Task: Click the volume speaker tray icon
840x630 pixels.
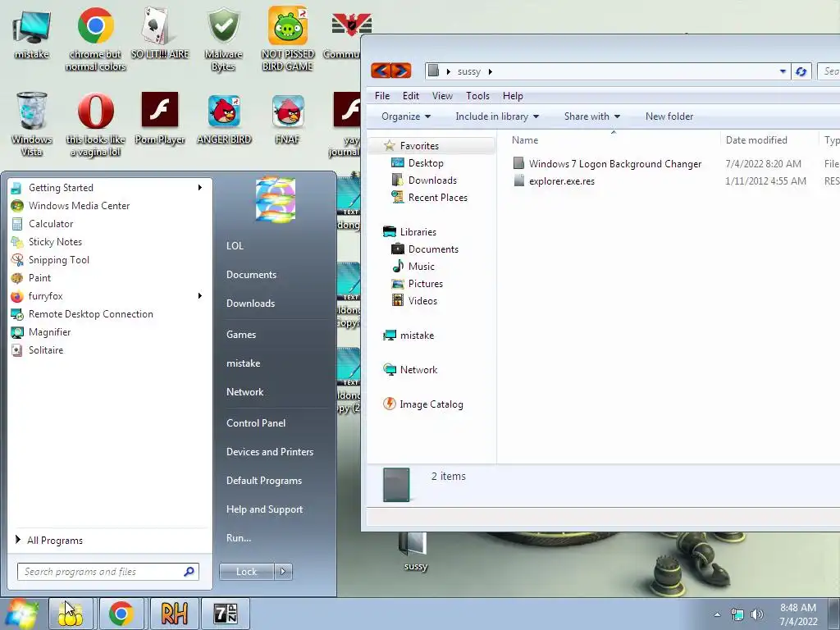Action: 757,614
